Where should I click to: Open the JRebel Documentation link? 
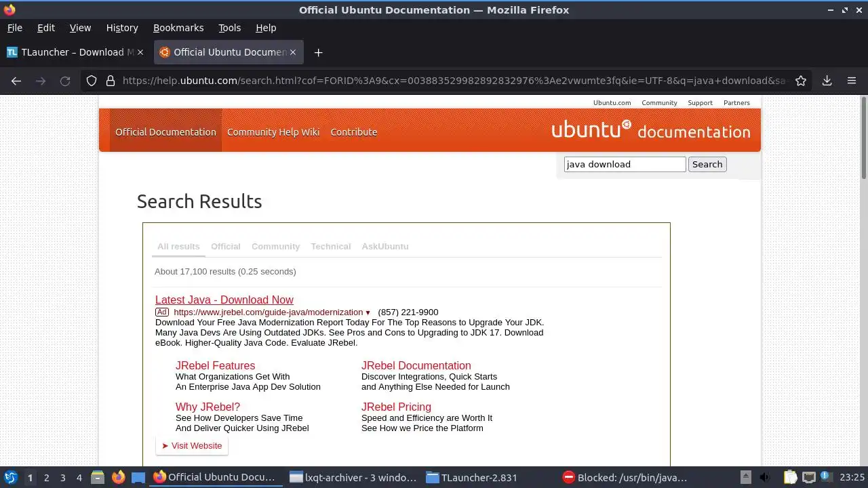pyautogui.click(x=416, y=365)
